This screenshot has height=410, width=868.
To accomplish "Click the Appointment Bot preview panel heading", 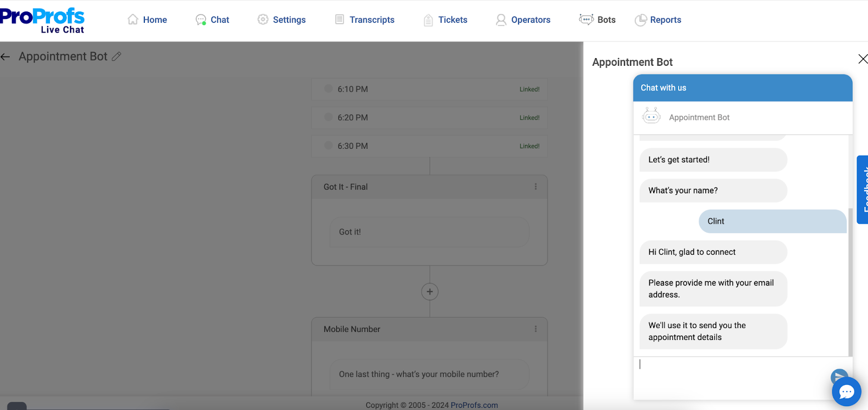I will (632, 62).
